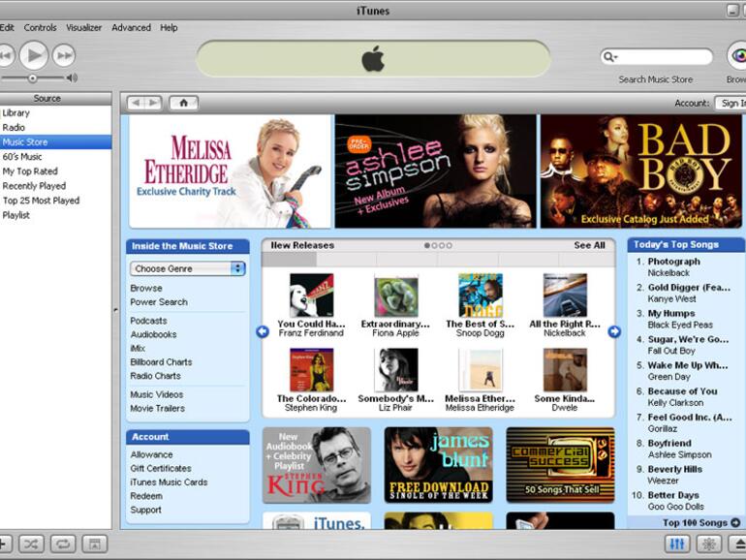Viewport: 746px width, 560px height.
Task: Open Fiona Apple Extraordinary album cover
Action: pos(396,296)
